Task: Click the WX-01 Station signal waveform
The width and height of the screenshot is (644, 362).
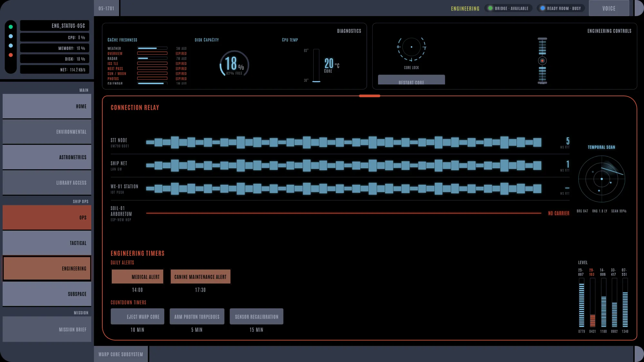Action: point(344,189)
